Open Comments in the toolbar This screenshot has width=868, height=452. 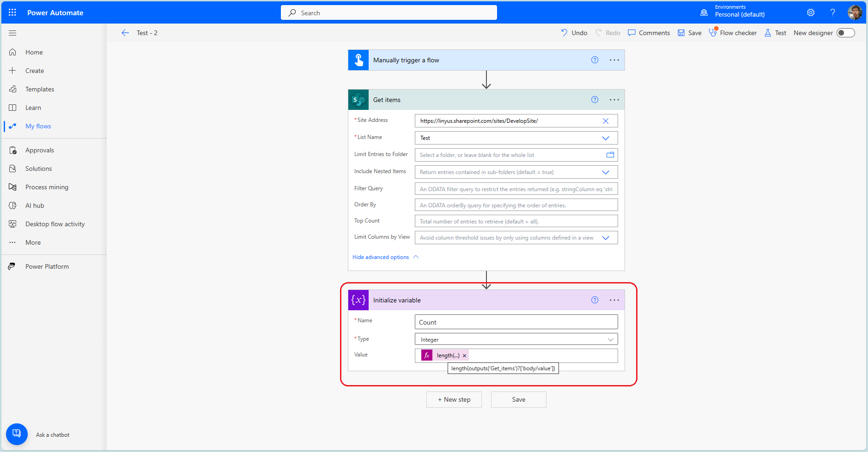(x=649, y=33)
